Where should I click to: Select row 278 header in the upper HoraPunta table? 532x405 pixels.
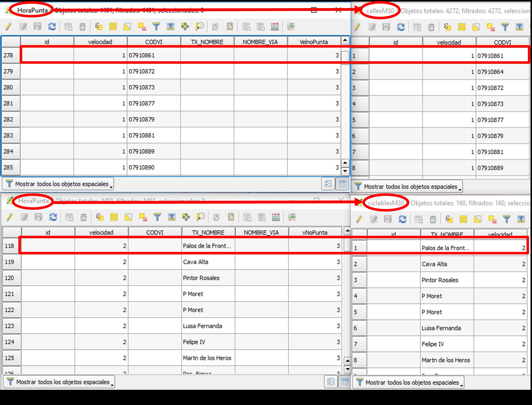[x=11, y=55]
